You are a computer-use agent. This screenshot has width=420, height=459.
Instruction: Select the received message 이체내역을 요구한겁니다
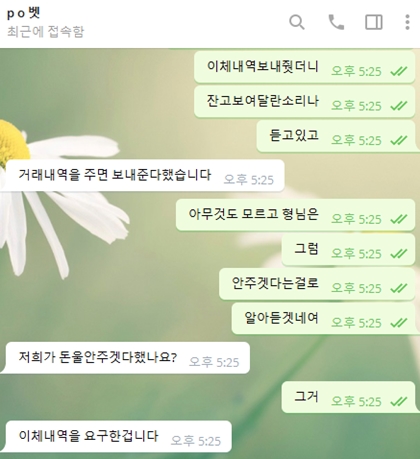[116, 436]
